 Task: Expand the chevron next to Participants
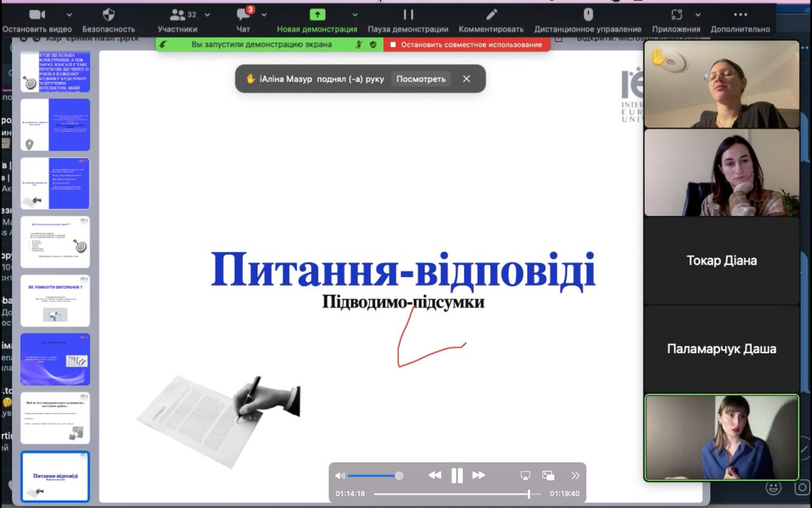coord(208,15)
